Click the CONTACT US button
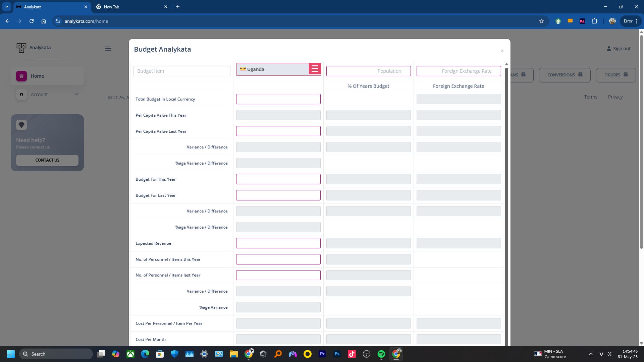Screen dimensions: 644x362 click(47, 160)
